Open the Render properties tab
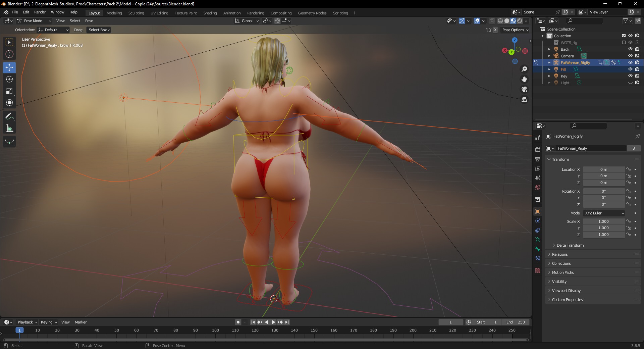 tap(538, 149)
